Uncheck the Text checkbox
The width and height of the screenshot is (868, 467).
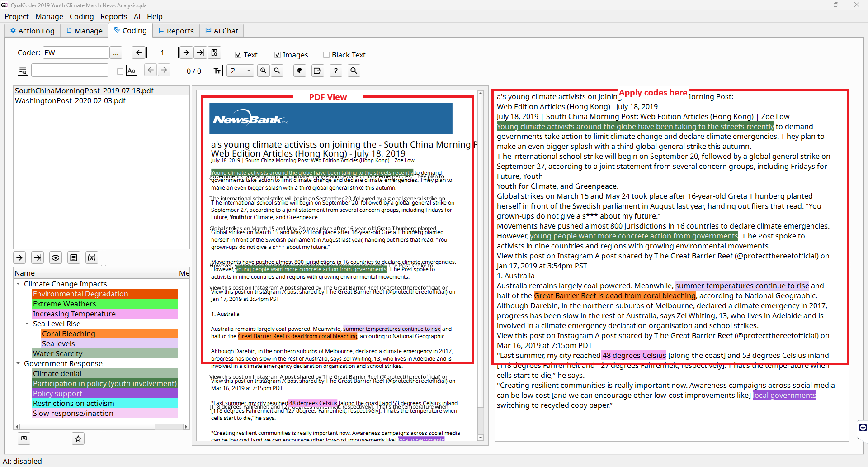point(238,55)
